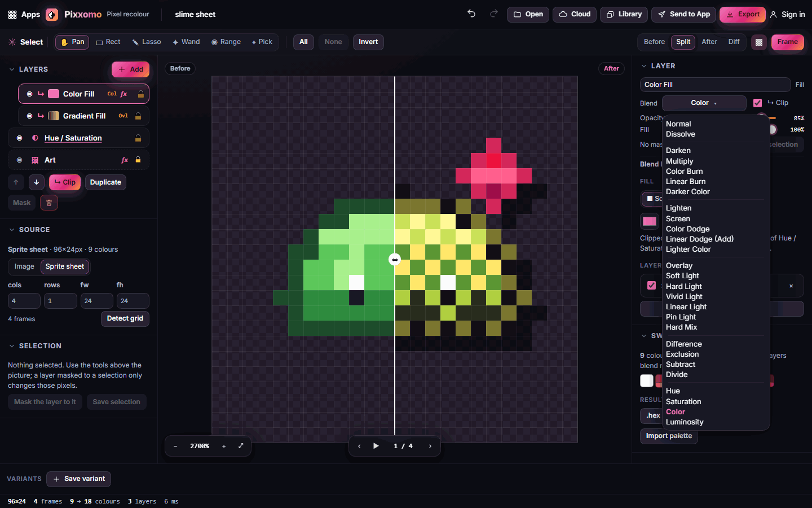Image resolution: width=812 pixels, height=508 pixels.
Task: Choose Overlay blend mode
Action: [679, 265]
